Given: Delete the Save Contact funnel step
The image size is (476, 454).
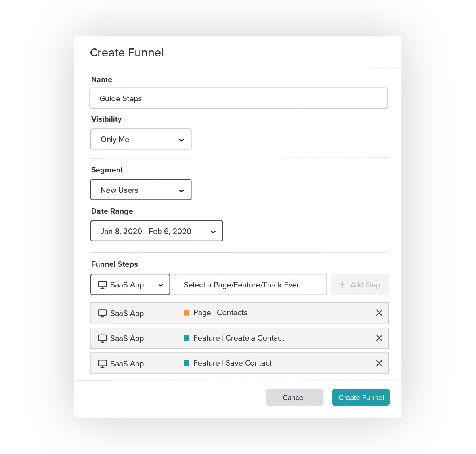Looking at the screenshot, I should [379, 363].
